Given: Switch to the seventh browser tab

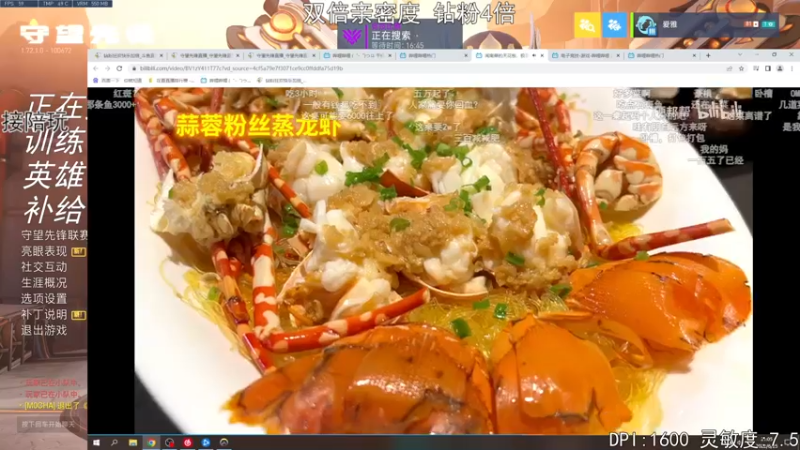Looking at the screenshot, I should (x=586, y=55).
